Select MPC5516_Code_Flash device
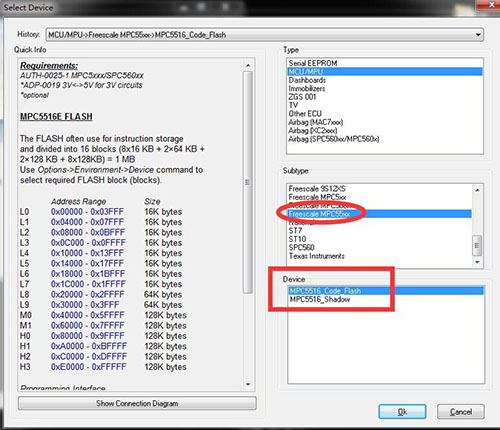Viewport: 500px width, 430px height. 386,291
